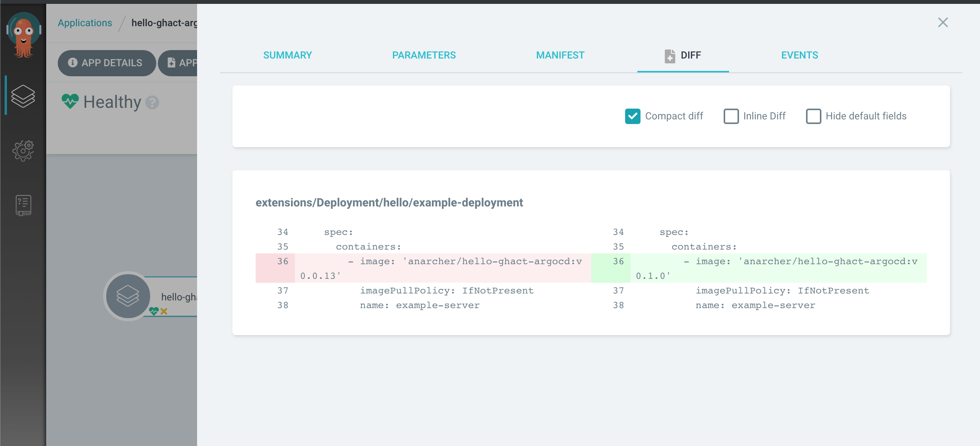Click the Healthy status text
This screenshot has width=980, height=446.
112,102
